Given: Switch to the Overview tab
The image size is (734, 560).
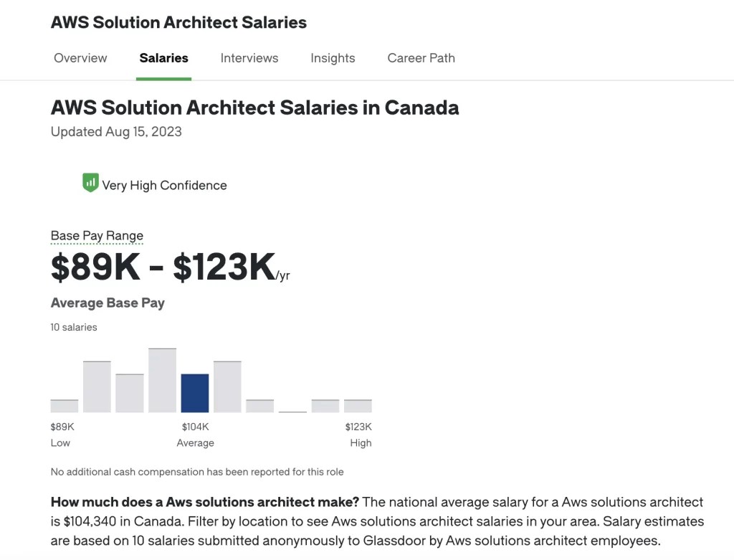Looking at the screenshot, I should pyautogui.click(x=80, y=58).
